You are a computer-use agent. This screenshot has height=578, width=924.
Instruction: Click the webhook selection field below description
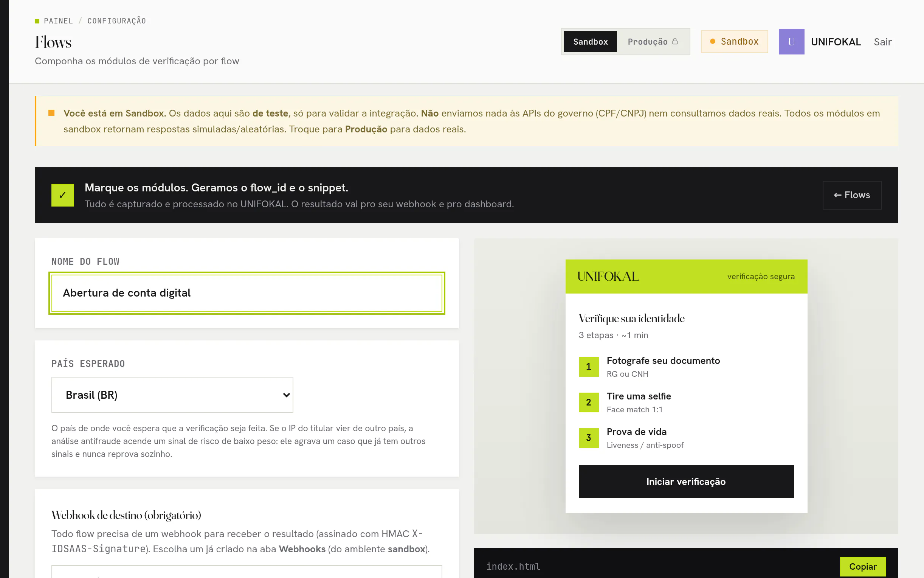tap(247, 572)
